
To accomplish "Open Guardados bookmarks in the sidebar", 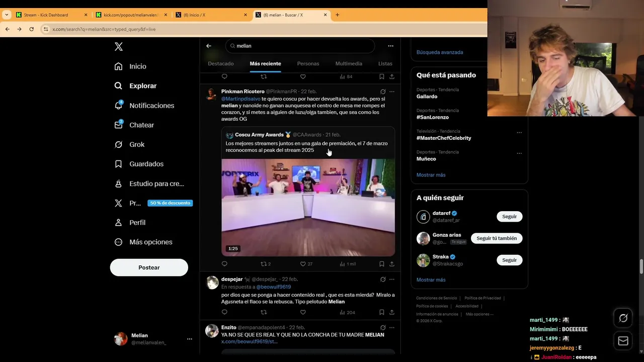I will coord(138,164).
